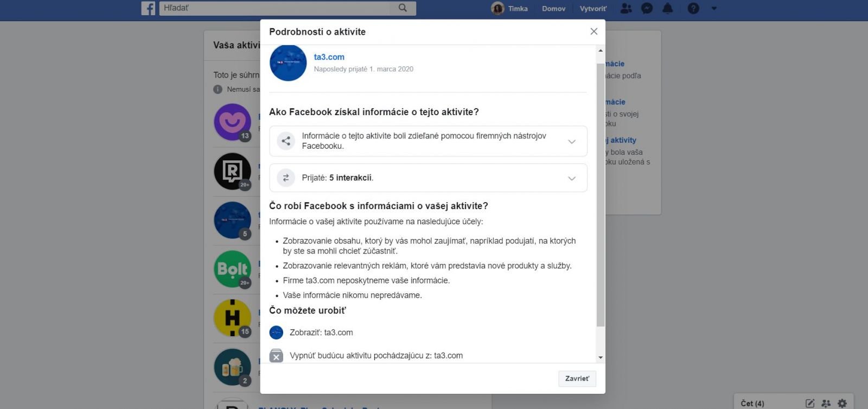Click the create group icon in the chat bar

tap(826, 403)
